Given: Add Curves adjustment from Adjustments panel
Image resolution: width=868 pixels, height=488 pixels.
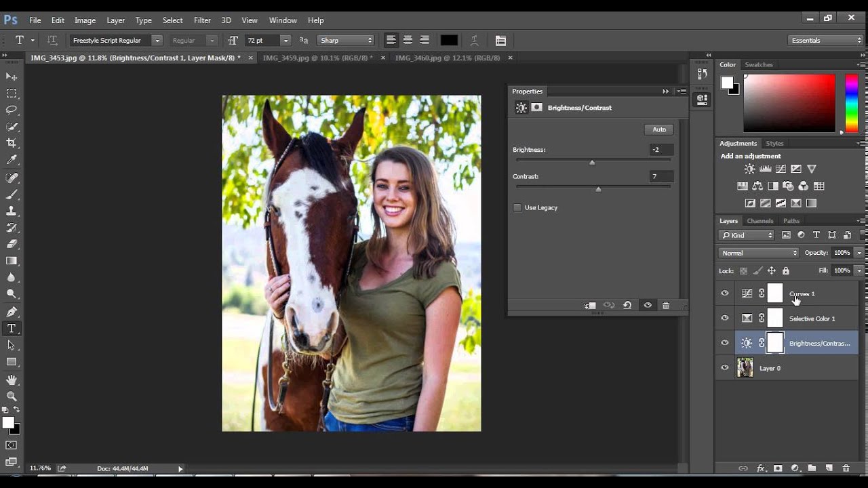Looking at the screenshot, I should click(781, 169).
